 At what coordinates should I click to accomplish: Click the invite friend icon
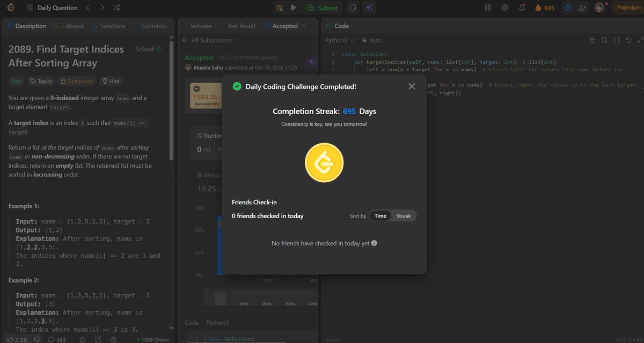coord(582,8)
